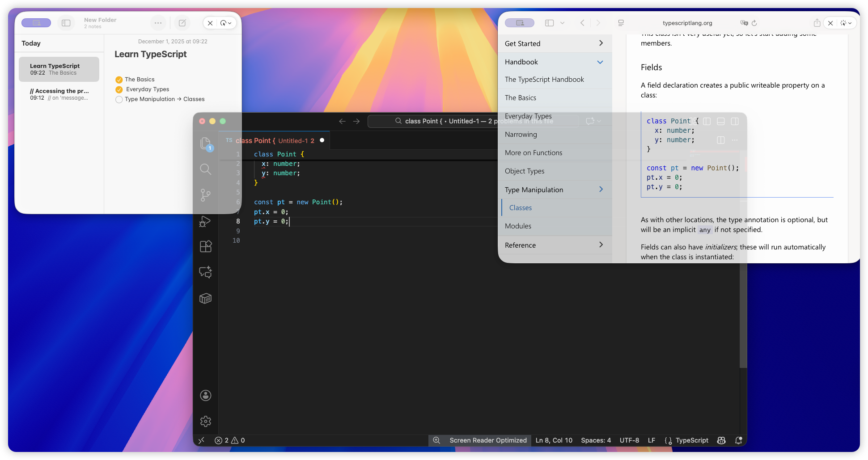Expand the Reference section
Image resolution: width=868 pixels, height=460 pixels.
(600, 245)
